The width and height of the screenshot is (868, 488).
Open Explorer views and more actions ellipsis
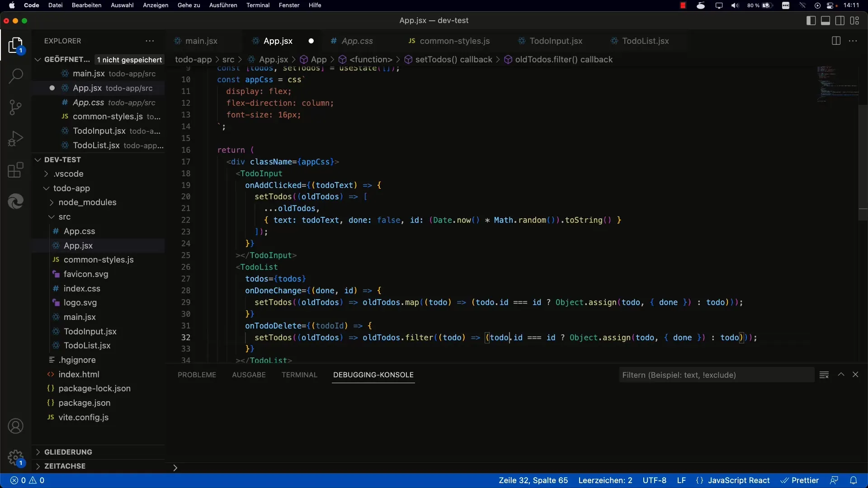pos(150,41)
